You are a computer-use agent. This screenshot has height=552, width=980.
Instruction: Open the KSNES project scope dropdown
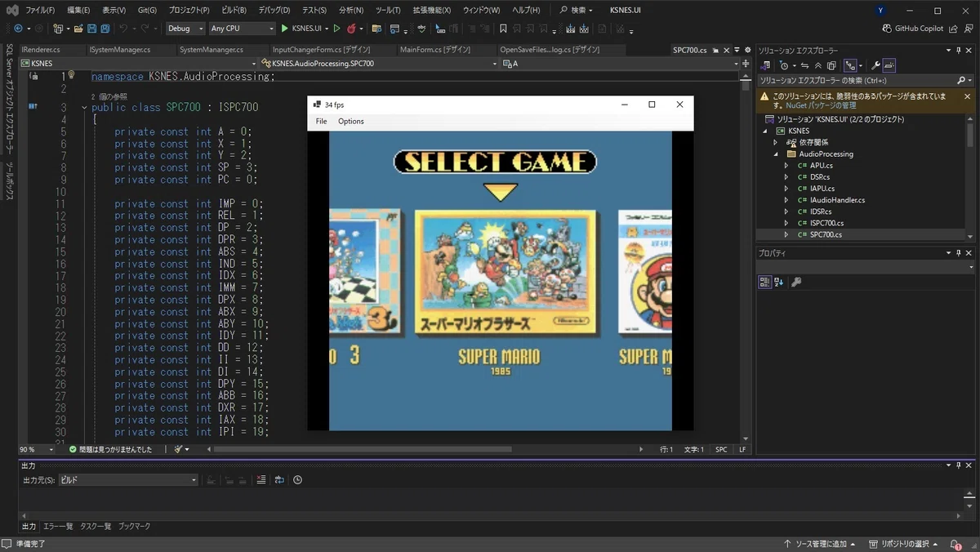[x=137, y=63]
